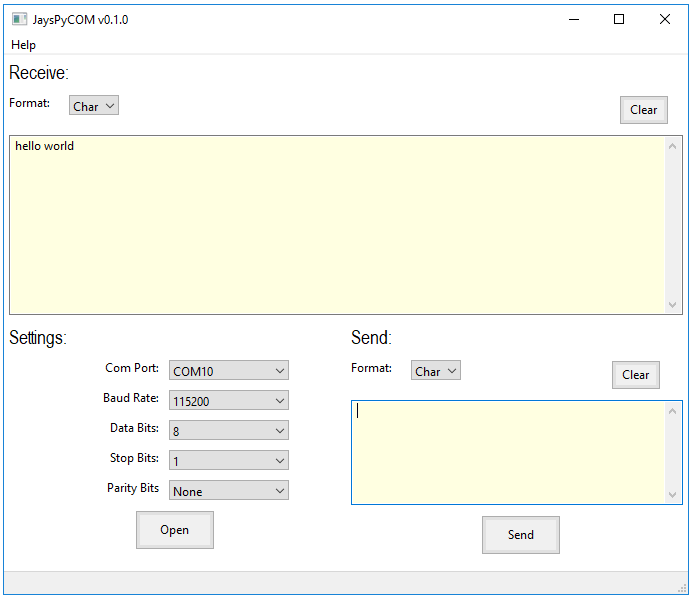Click the Receive box scroll-down arrow
The width and height of the screenshot is (694, 599).
(x=672, y=305)
